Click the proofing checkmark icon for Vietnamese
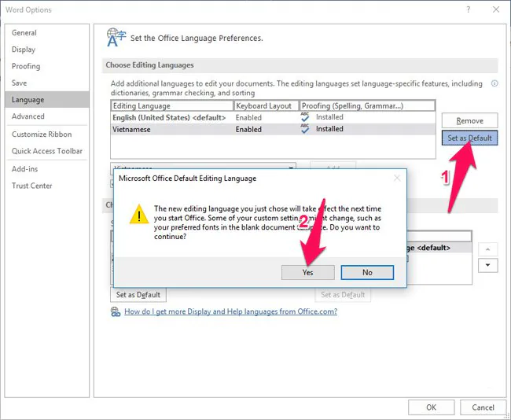This screenshot has height=420, width=511. point(305,129)
